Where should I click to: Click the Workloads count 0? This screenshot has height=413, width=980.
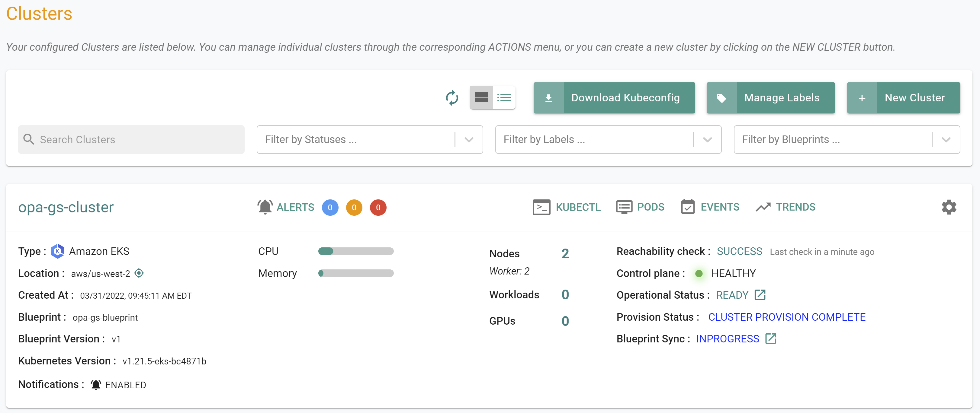565,294
